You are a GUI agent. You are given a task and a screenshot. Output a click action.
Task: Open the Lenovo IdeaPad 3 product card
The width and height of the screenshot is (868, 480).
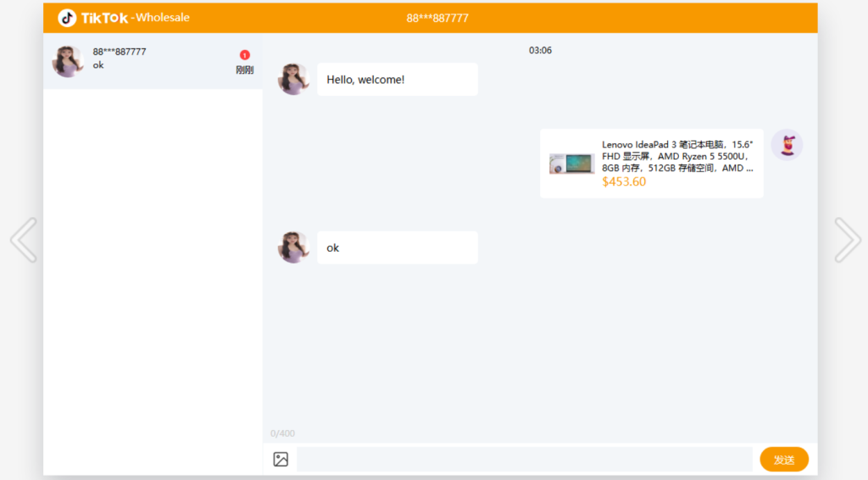click(x=652, y=164)
